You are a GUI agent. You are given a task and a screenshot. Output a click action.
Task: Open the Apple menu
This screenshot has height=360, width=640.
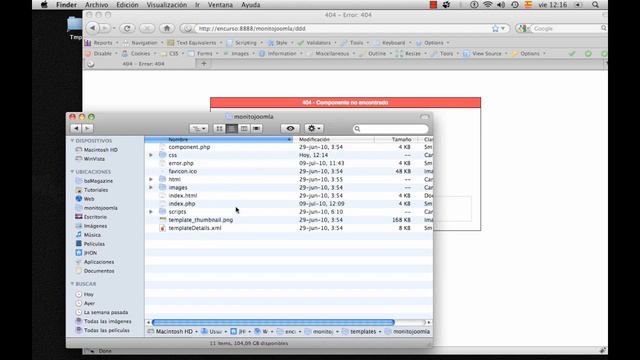[x=44, y=5]
